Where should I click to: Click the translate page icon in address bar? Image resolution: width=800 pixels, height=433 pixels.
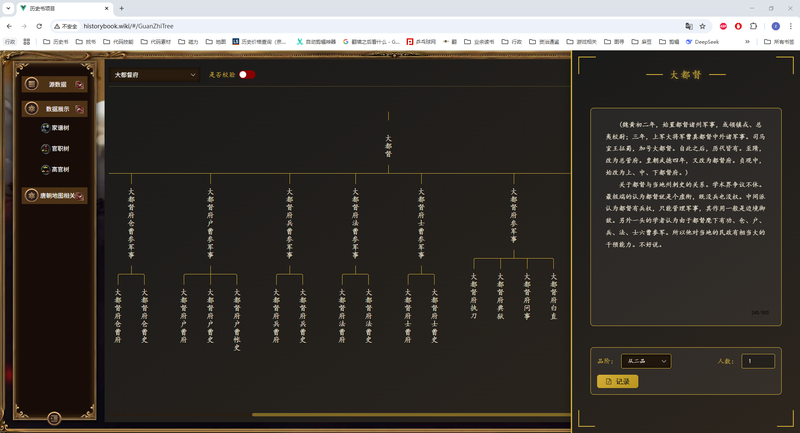click(x=689, y=26)
